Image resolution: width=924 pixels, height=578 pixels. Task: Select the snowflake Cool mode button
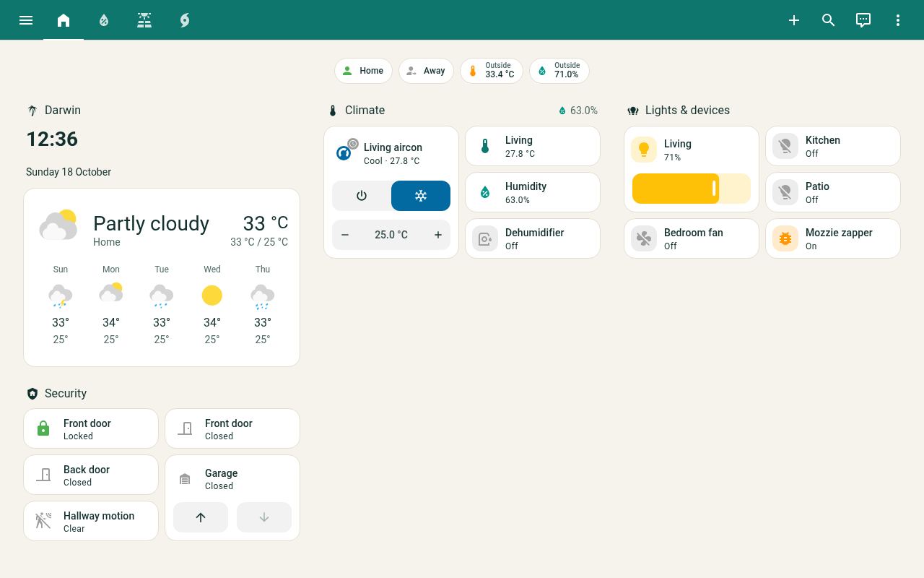pos(421,196)
